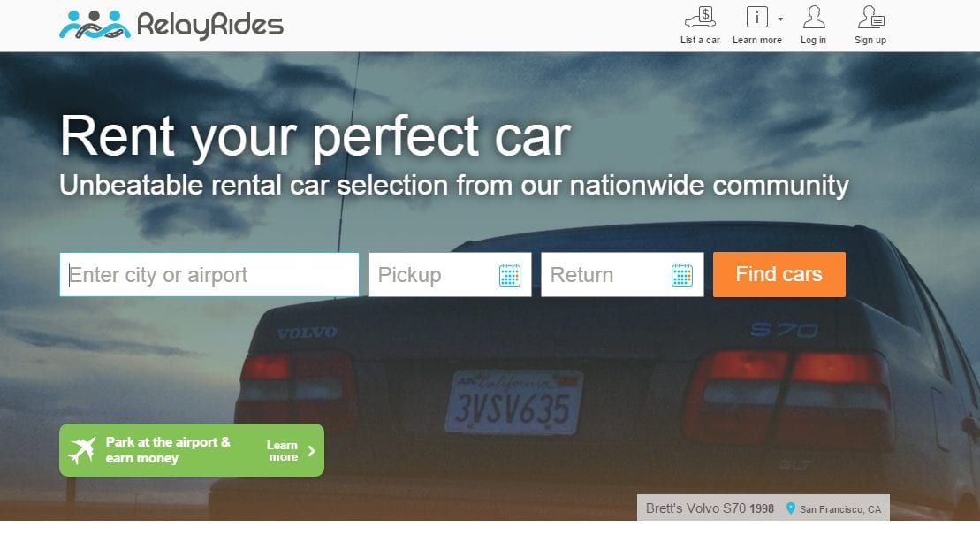Screen dimensions: 980x558
Task: Click the Log in person icon
Action: tap(813, 18)
